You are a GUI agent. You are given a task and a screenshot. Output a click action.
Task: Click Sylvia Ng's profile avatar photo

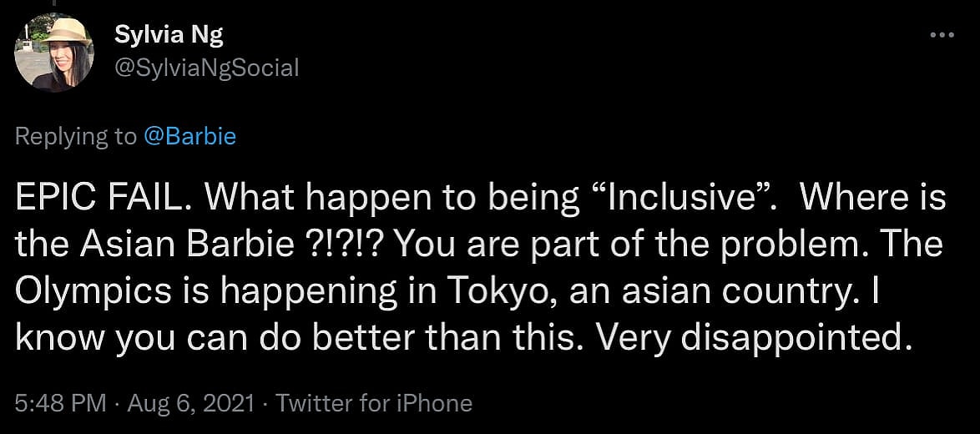54,52
